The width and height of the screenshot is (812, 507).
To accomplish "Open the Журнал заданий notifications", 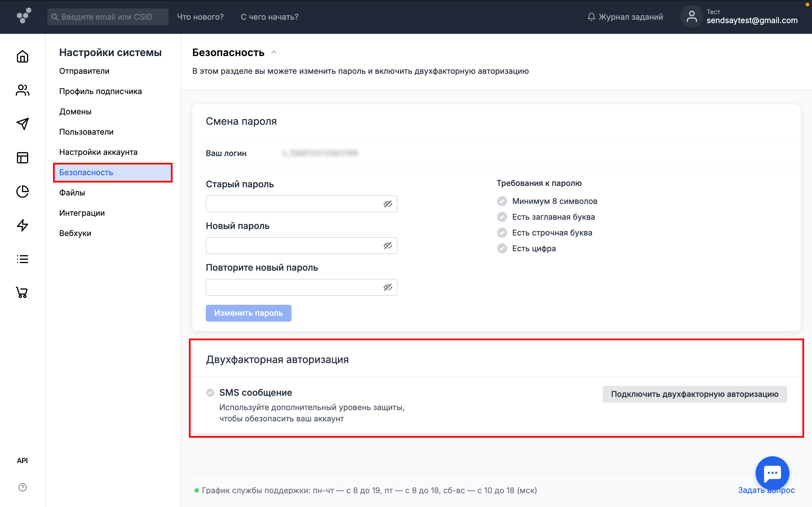I will click(625, 17).
